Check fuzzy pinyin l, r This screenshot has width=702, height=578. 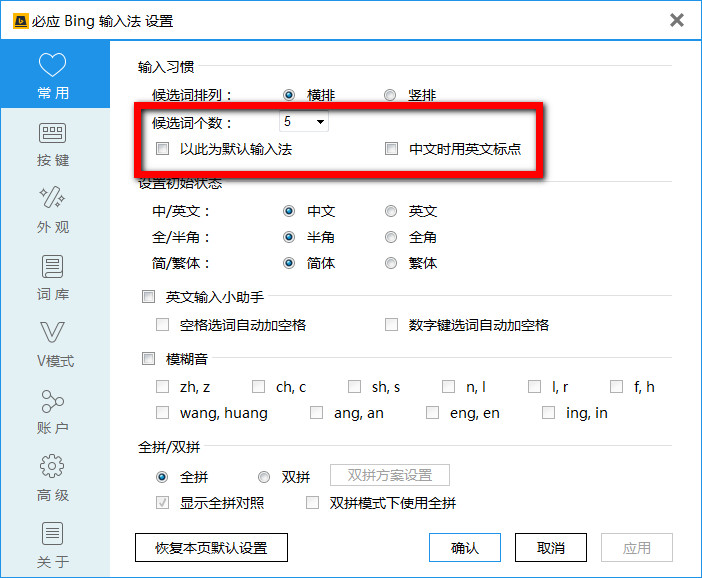point(534,386)
